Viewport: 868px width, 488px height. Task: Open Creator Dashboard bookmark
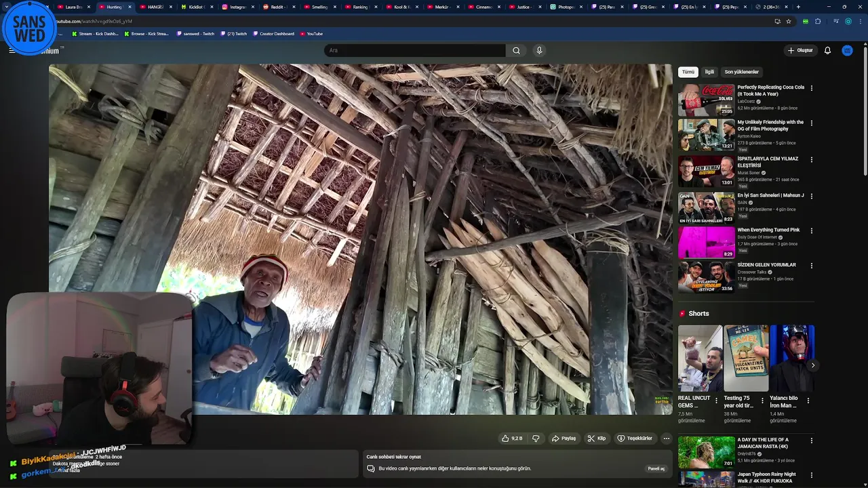(273, 33)
